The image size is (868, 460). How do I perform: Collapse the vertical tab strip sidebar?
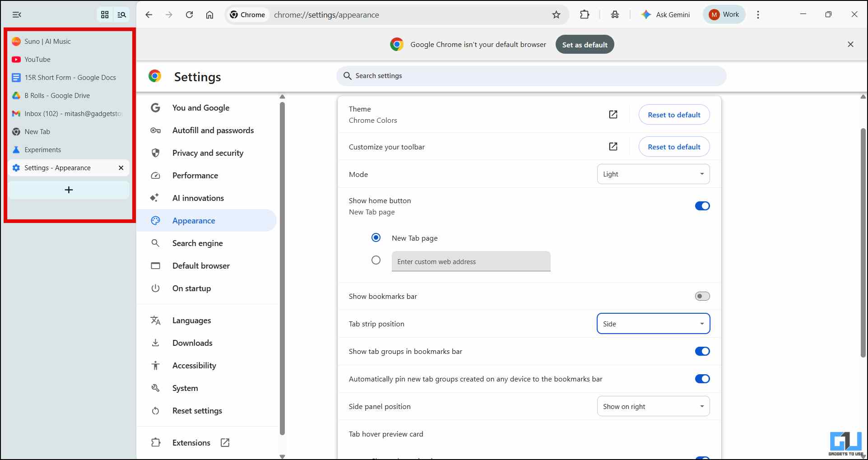click(x=17, y=15)
